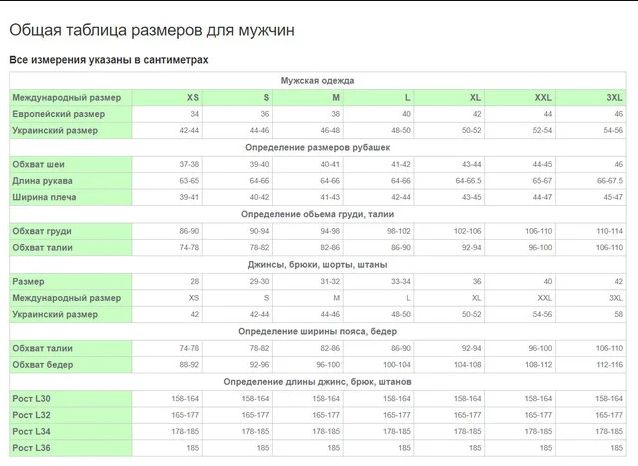Screen dimensions: 638x466
Task: Click jeans size value 29-30
Action: [260, 282]
